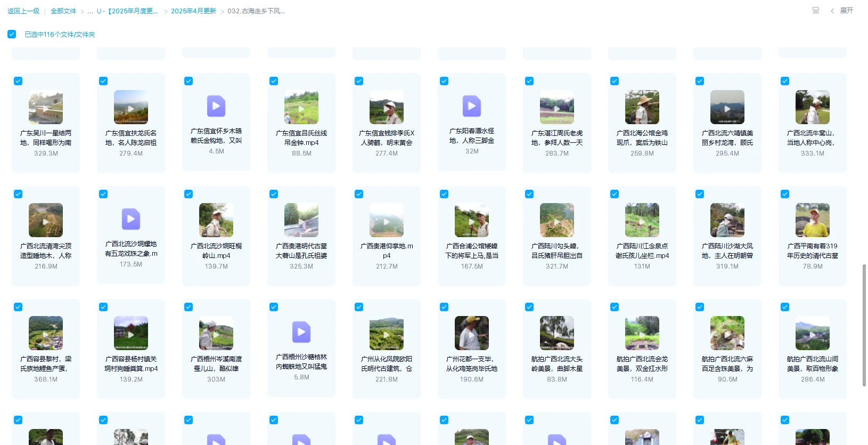Uncheck the 广州花都一支毕 file checkbox
The image size is (868, 445).
tap(444, 307)
